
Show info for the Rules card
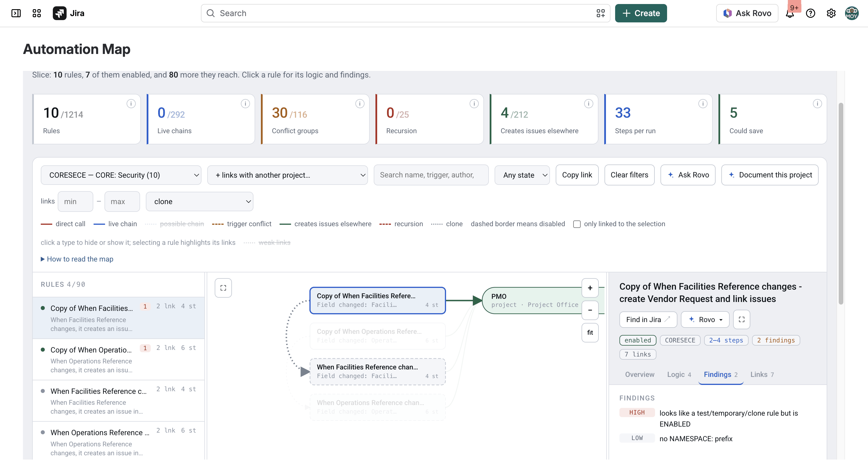pos(131,103)
